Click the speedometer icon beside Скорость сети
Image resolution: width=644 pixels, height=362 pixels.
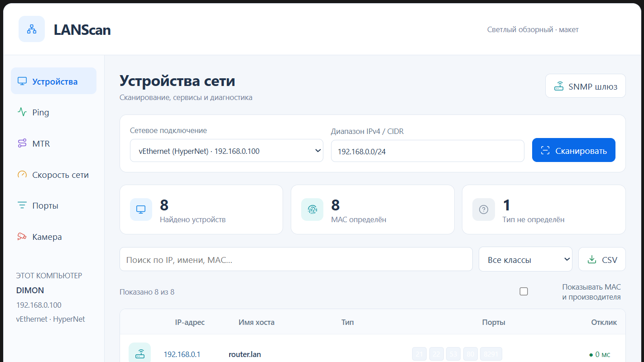pyautogui.click(x=22, y=175)
